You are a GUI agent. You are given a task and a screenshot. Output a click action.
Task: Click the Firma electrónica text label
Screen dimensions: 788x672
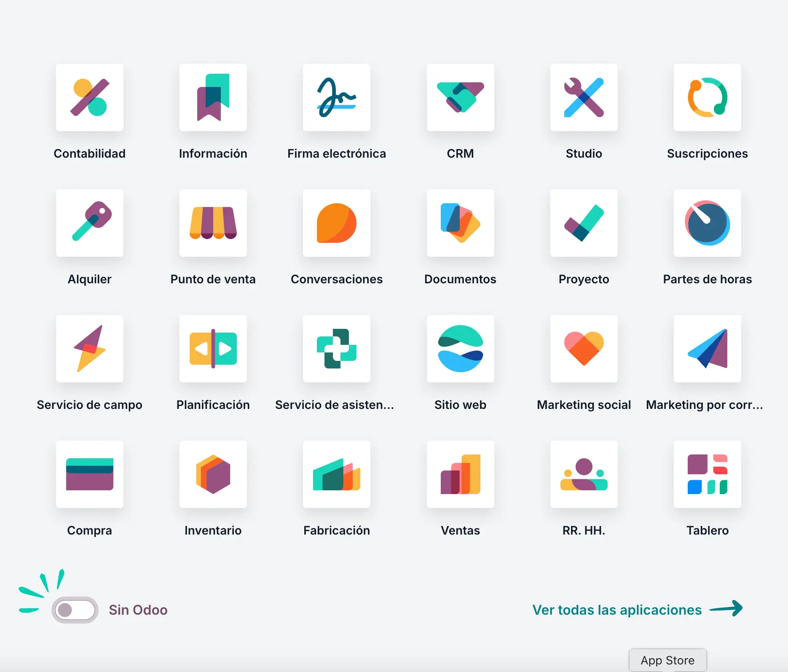(x=337, y=153)
